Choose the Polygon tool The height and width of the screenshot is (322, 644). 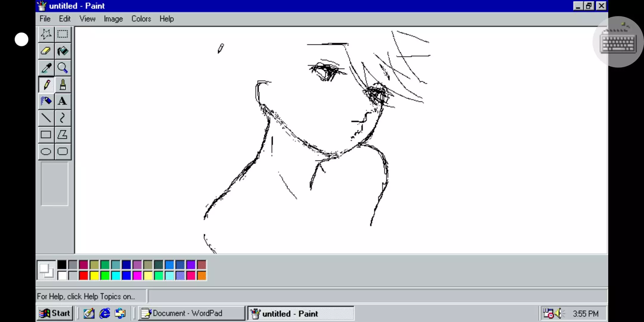(63, 135)
